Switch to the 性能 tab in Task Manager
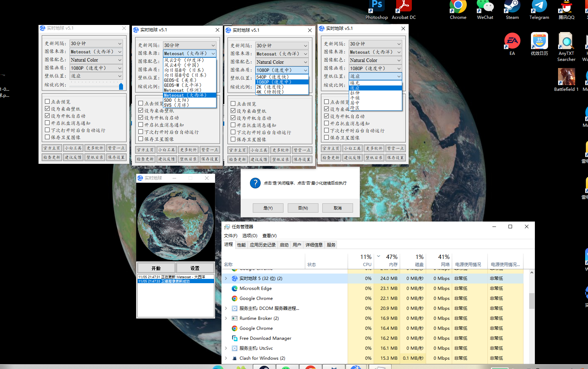This screenshot has height=369, width=588. coord(241,245)
